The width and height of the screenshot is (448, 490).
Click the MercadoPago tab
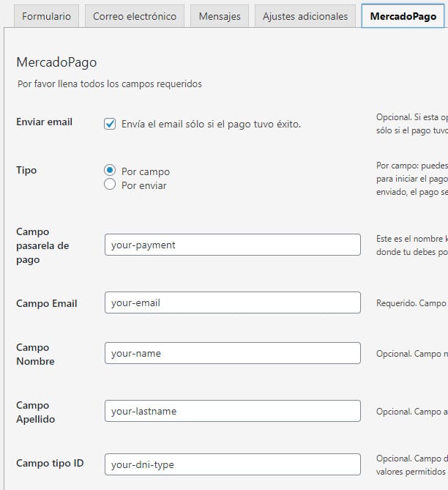(x=403, y=16)
